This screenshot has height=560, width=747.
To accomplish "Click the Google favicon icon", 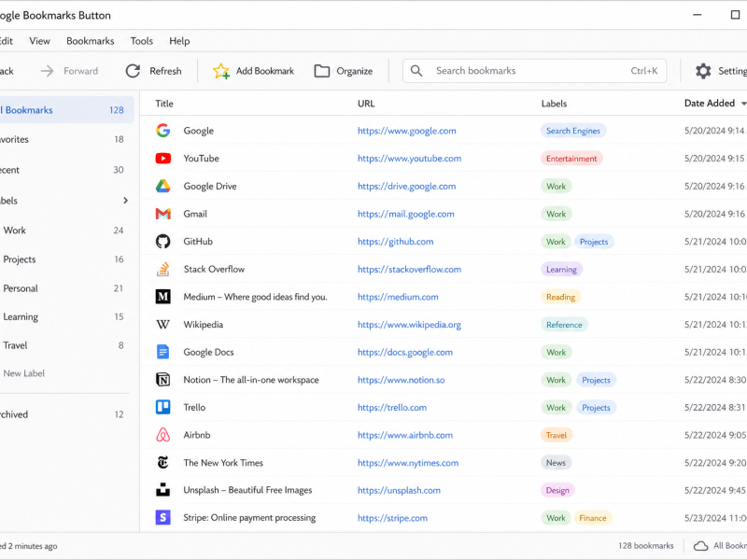I will point(162,131).
